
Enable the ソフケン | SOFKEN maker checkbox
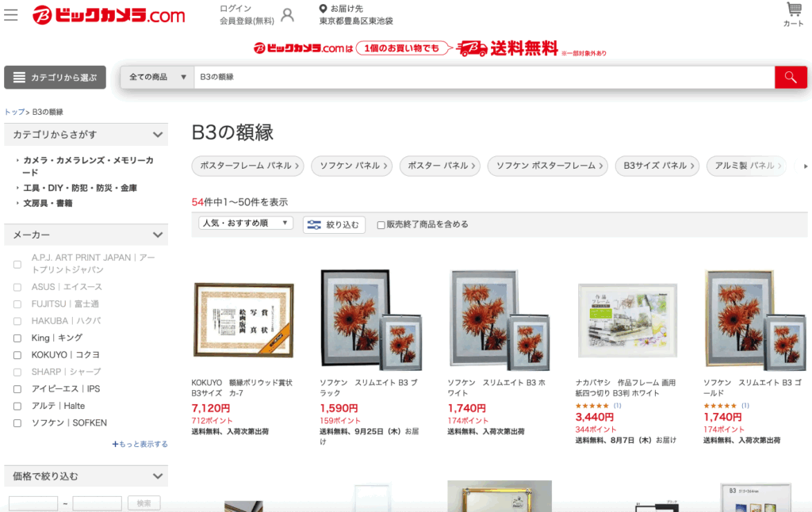point(17,423)
